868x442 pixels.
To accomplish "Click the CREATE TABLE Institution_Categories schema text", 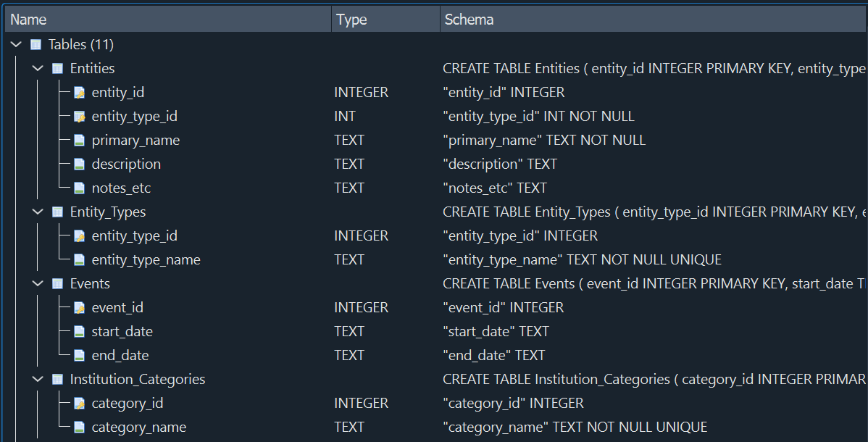I will click(655, 380).
